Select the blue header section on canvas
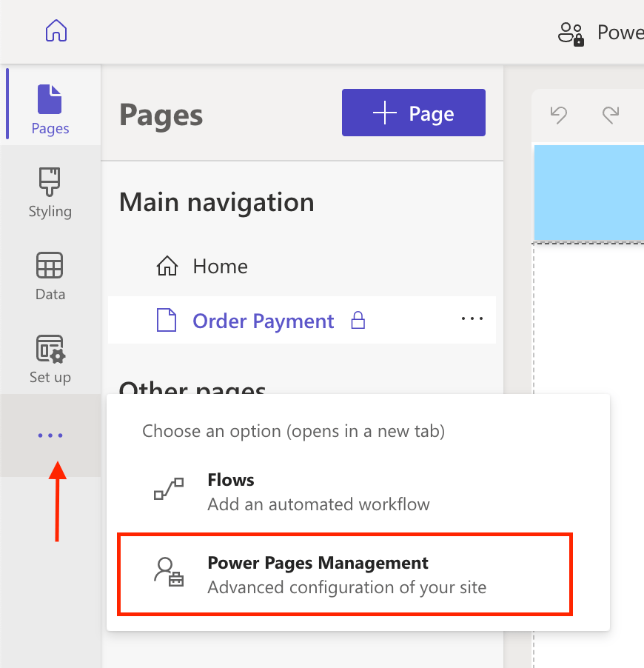The image size is (644, 668). click(x=588, y=193)
